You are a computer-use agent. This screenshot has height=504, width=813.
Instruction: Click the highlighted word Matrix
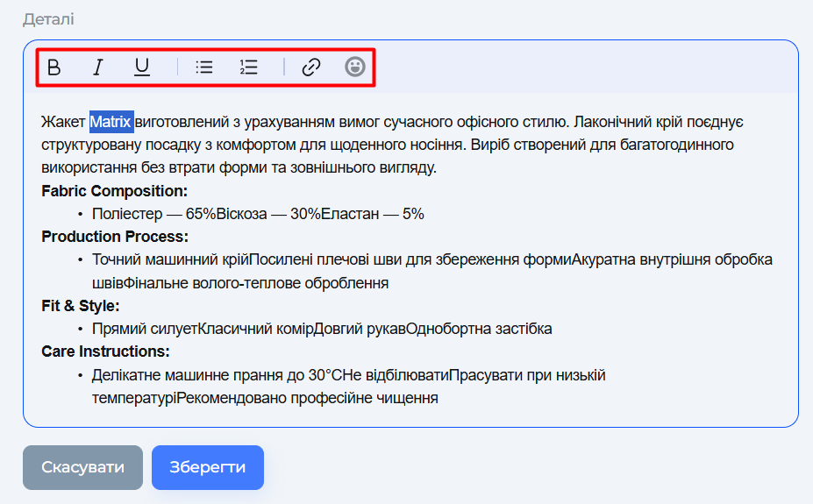point(111,121)
